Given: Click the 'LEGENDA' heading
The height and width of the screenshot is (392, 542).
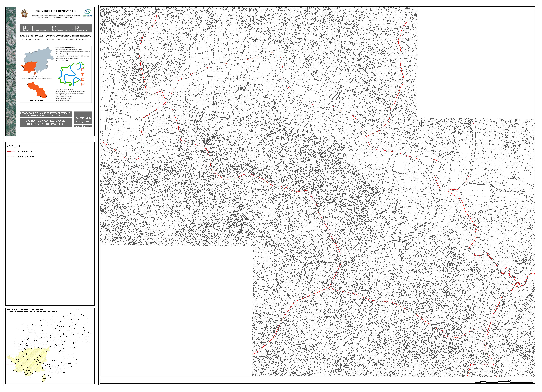Looking at the screenshot, I should pos(14,146).
